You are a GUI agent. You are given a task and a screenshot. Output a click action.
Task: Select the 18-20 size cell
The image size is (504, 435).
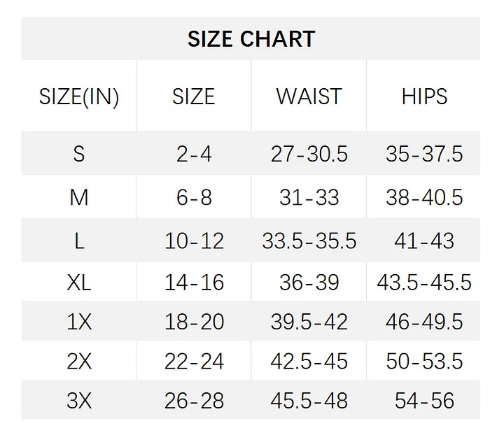click(194, 321)
